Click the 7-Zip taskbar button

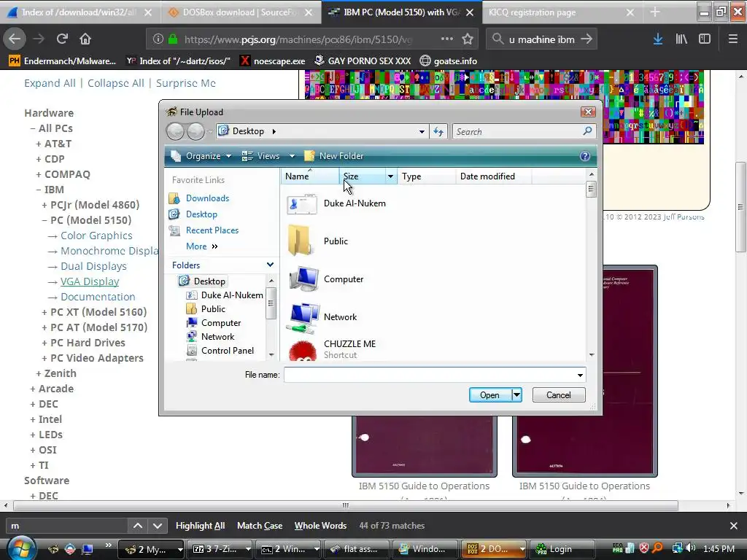pos(220,548)
